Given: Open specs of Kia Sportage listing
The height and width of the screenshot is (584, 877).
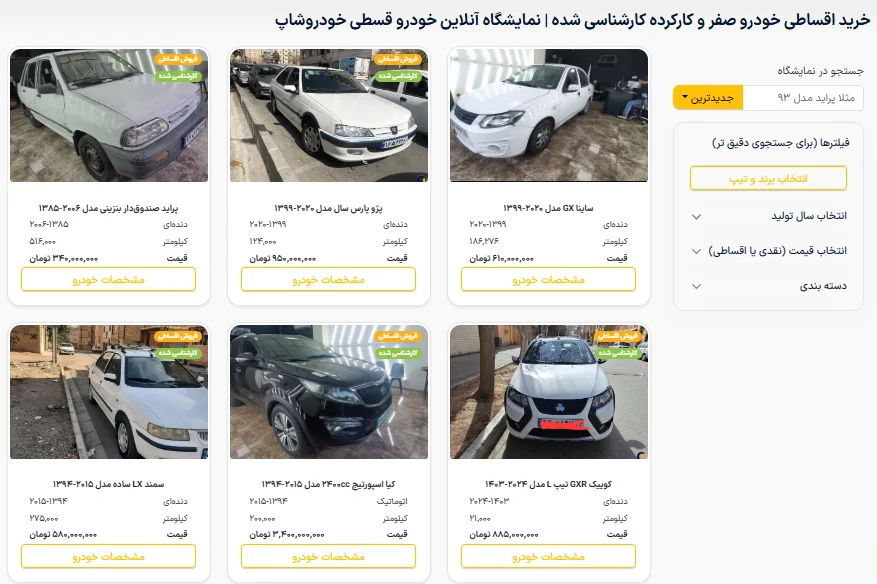Looking at the screenshot, I should coord(328,556).
